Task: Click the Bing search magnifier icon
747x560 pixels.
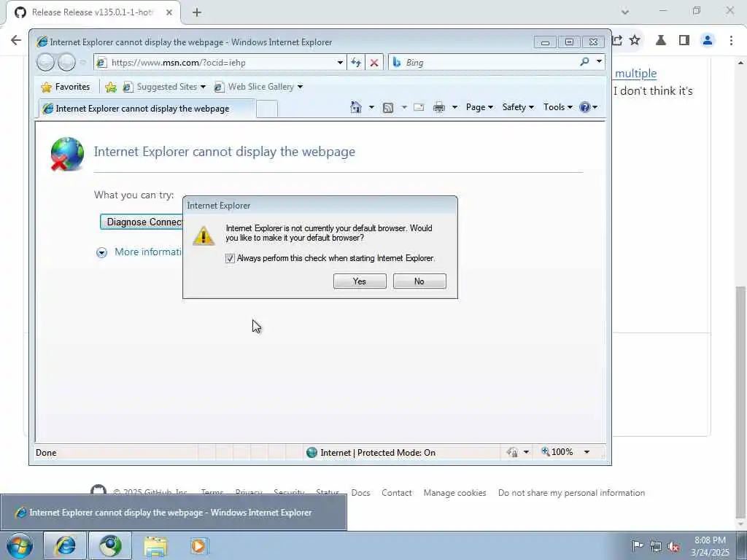Action: [x=584, y=62]
